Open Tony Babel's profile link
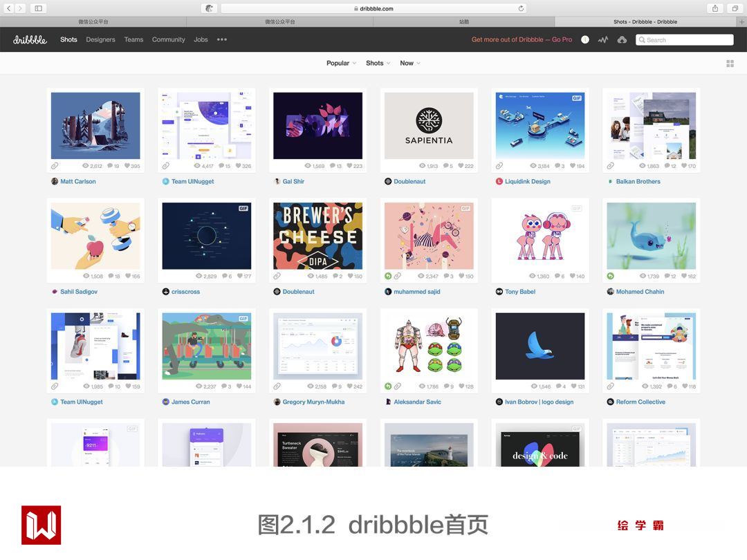This screenshot has width=747, height=560. 520,292
